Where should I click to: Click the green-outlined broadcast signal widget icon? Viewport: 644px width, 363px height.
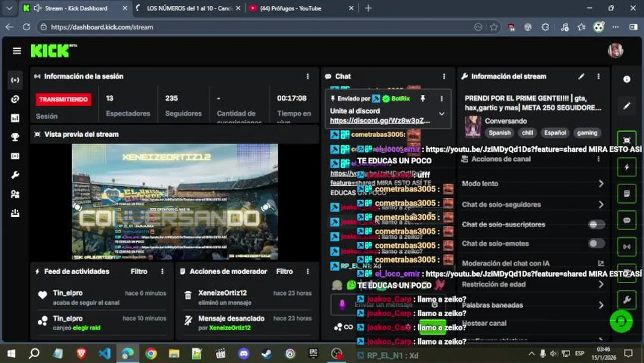pos(627,247)
